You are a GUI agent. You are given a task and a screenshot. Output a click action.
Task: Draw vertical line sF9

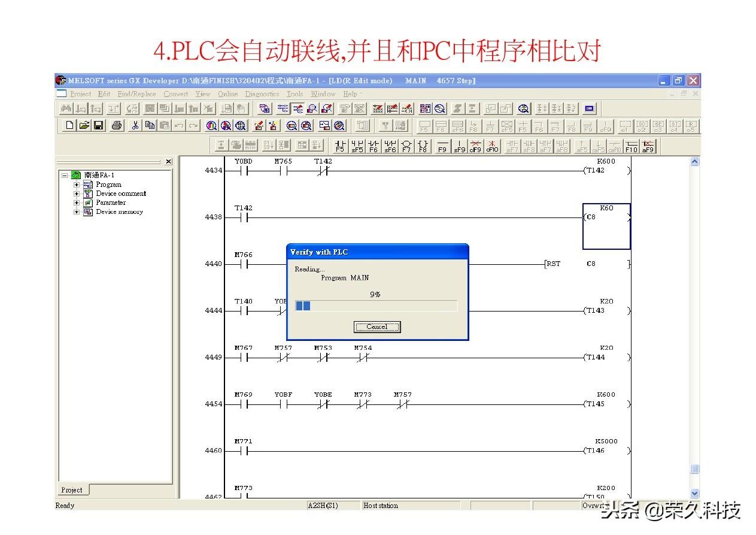[459, 146]
